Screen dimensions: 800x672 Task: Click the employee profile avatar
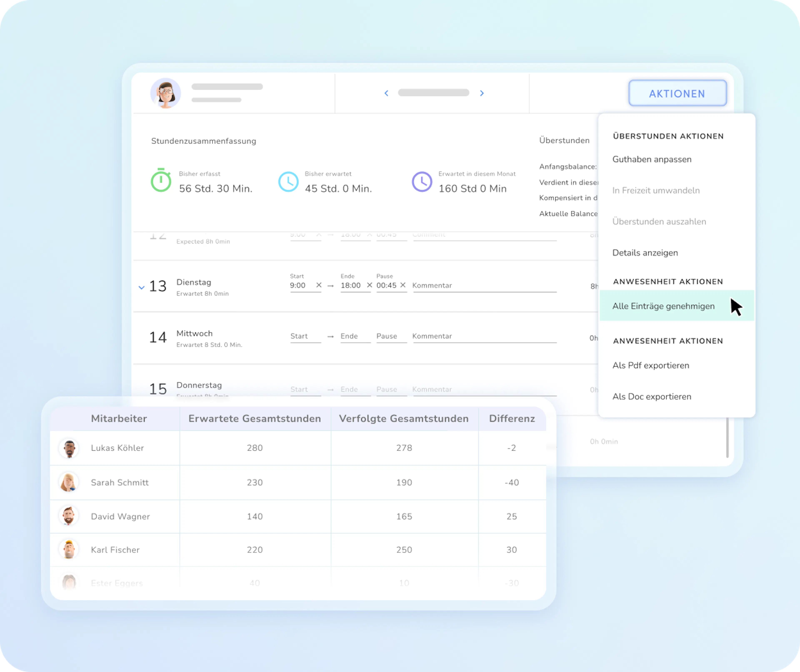pyautogui.click(x=166, y=93)
